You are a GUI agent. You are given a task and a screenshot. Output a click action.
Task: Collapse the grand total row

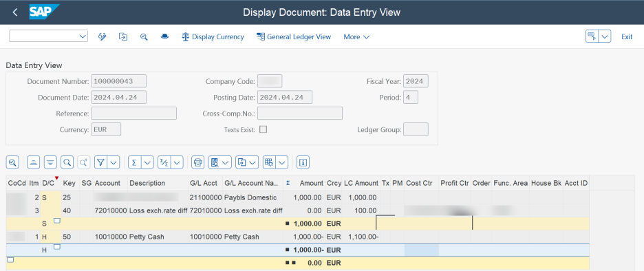tap(10, 259)
